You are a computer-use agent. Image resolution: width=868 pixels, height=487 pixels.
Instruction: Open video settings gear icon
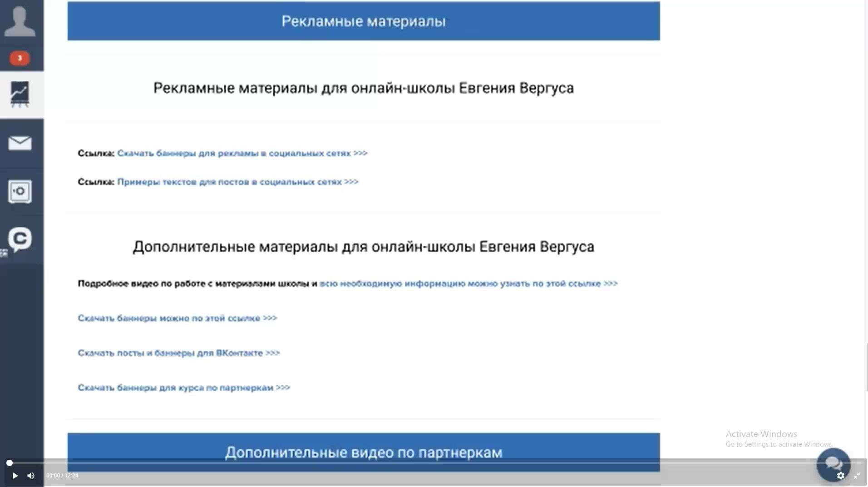coord(841,476)
